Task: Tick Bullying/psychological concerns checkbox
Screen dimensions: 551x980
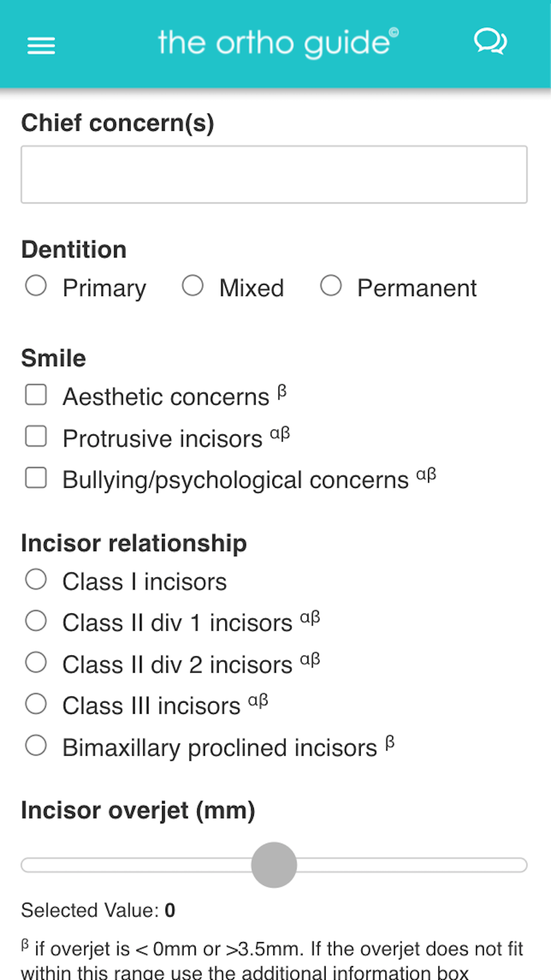Action: click(x=36, y=478)
